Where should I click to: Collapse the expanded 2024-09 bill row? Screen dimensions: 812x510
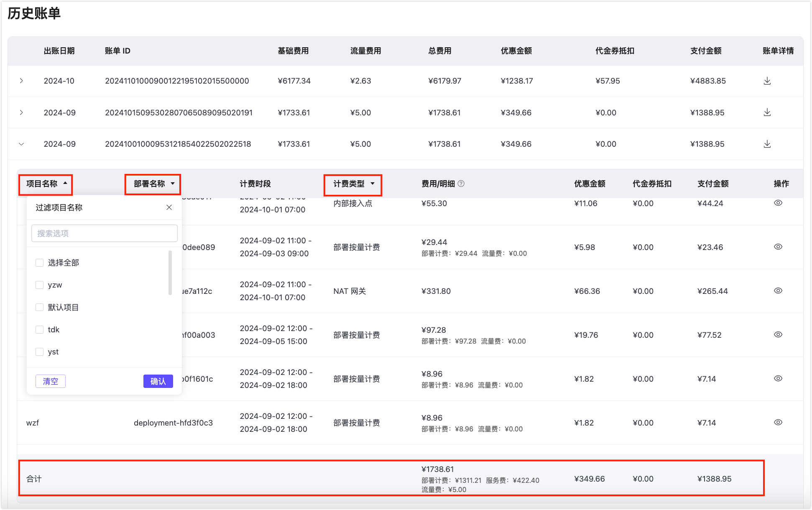pyautogui.click(x=21, y=144)
